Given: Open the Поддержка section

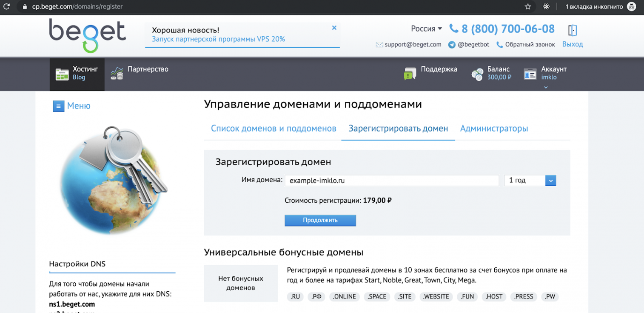Looking at the screenshot, I should click(x=439, y=69).
